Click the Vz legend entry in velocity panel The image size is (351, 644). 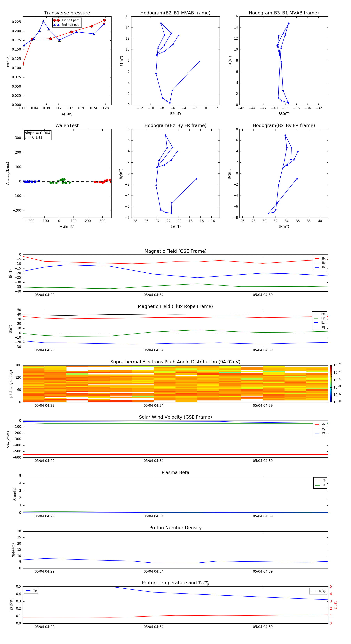(320, 433)
